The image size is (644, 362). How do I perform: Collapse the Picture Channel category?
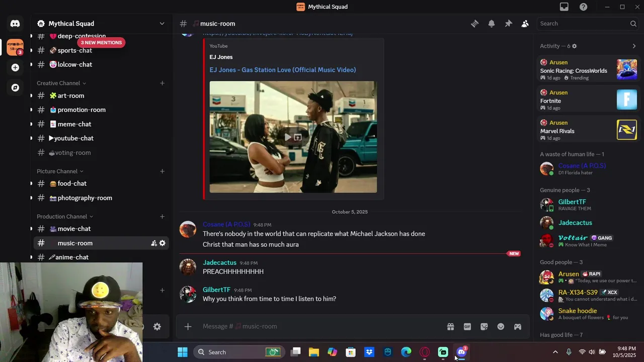60,171
